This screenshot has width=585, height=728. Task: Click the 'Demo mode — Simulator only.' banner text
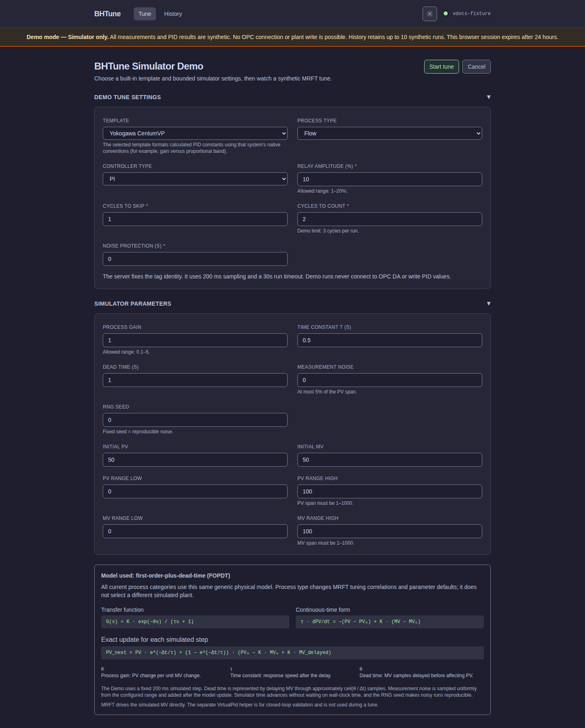pos(67,37)
